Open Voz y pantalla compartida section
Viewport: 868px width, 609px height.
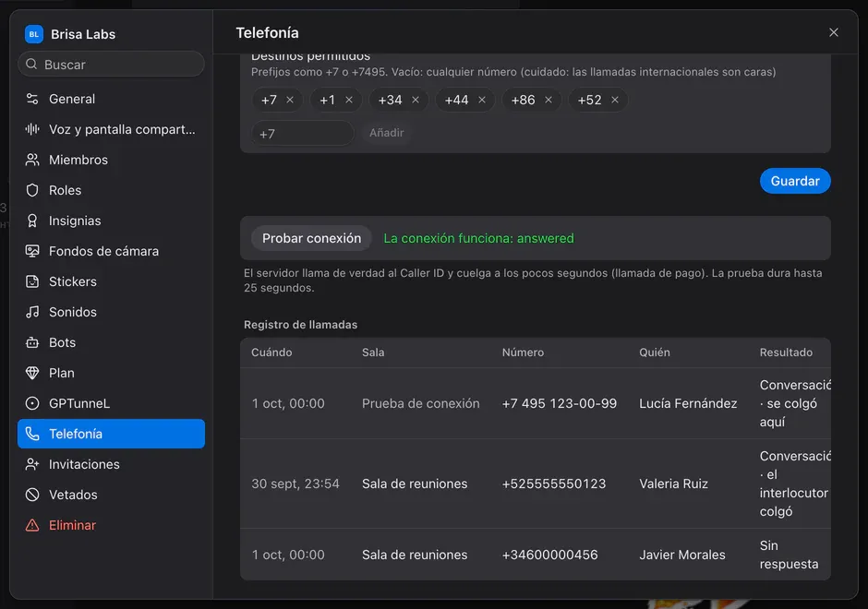tap(111, 129)
